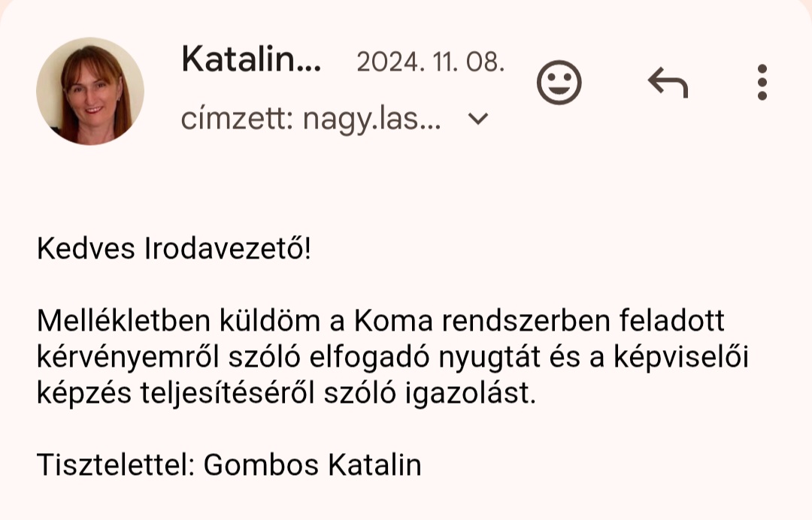Click the greeting "Kedves Irodavezető!"
This screenshot has height=520, width=812.
174,249
